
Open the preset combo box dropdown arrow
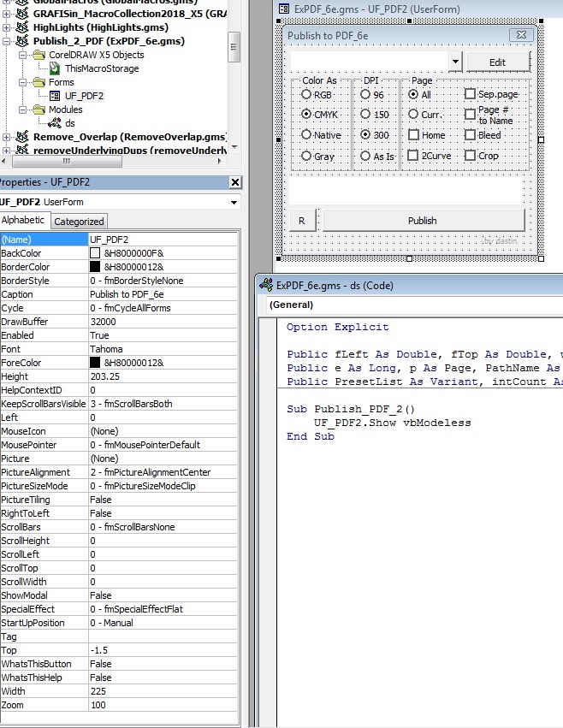pyautogui.click(x=456, y=62)
